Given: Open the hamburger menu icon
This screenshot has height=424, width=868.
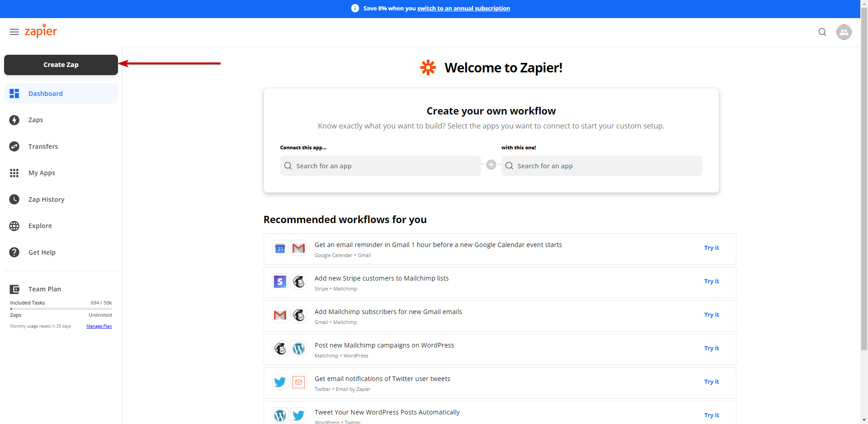Looking at the screenshot, I should pyautogui.click(x=14, y=32).
